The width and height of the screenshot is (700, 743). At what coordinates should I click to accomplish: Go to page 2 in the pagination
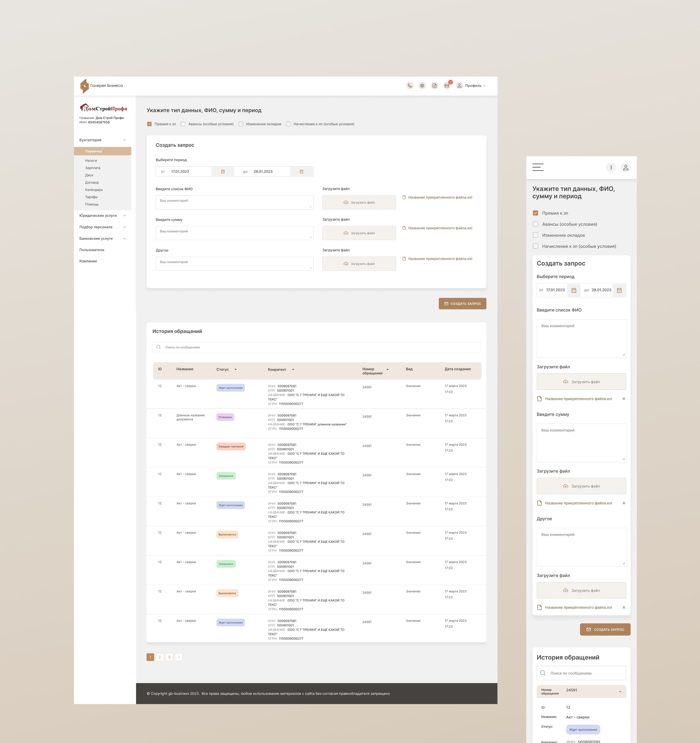click(160, 657)
